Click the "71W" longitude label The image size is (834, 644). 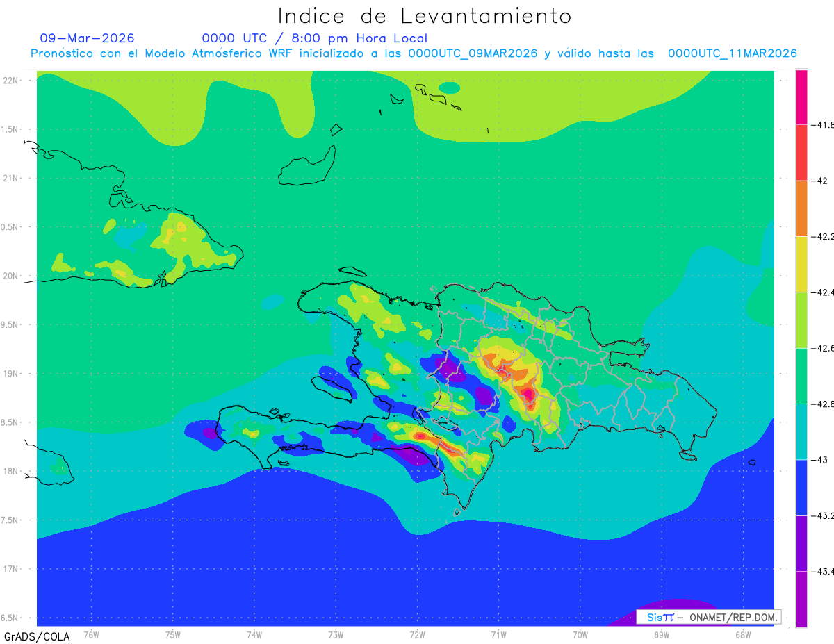(498, 634)
